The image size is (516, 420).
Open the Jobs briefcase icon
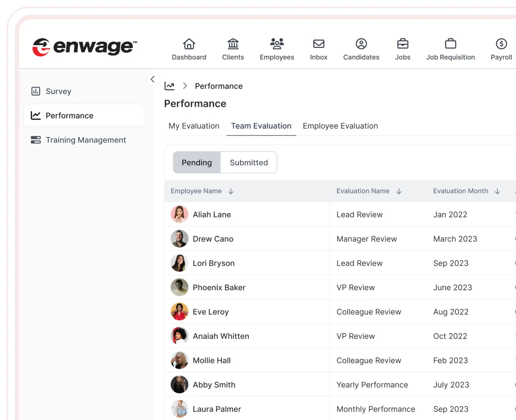(x=402, y=44)
